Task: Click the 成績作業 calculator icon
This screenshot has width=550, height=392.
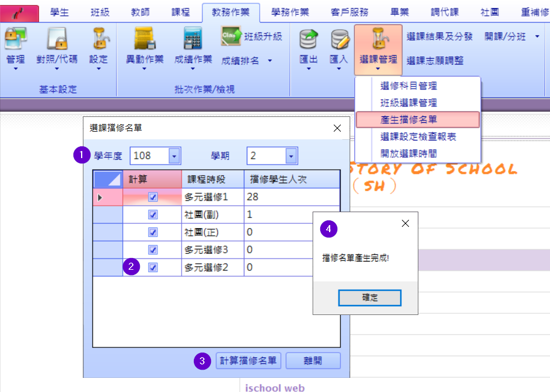Action: (x=193, y=39)
